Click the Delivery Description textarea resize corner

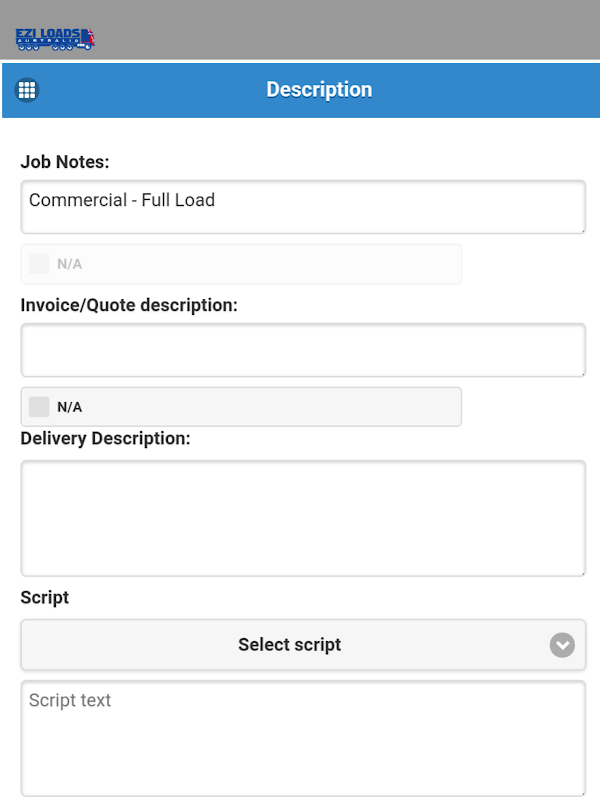coord(582,572)
